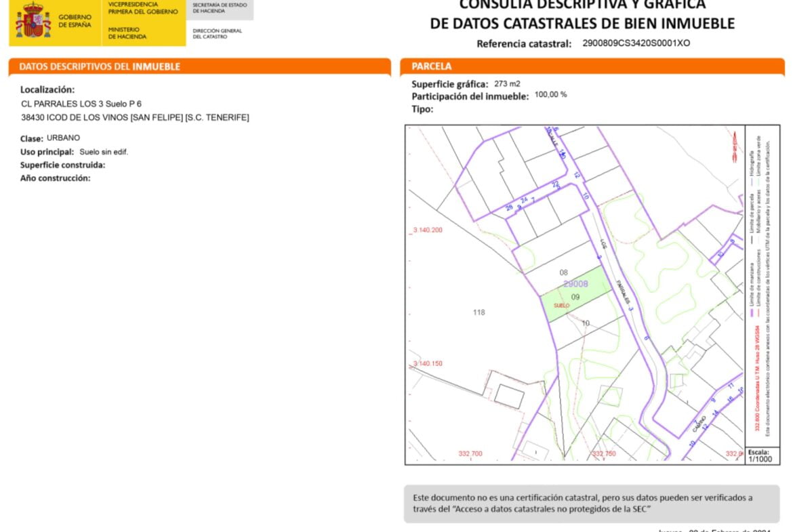This screenshot has width=793, height=532.
Task: Click the address 'CL PARRALES LOS 3 Suelo P 6'
Action: pos(81,104)
